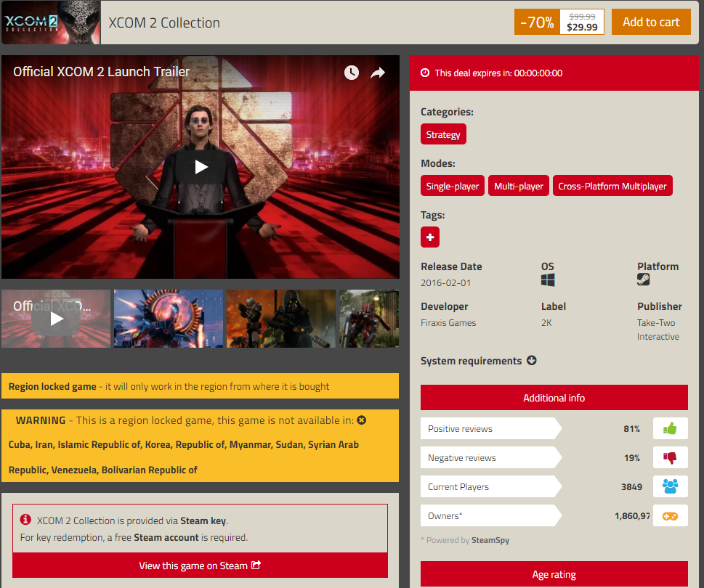The width and height of the screenshot is (704, 588).
Task: Open View this game on Steam
Action: tap(200, 565)
